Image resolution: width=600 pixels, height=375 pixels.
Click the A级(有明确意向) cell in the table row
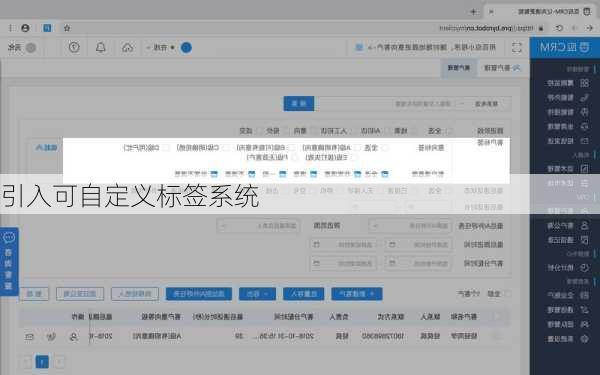point(157,336)
